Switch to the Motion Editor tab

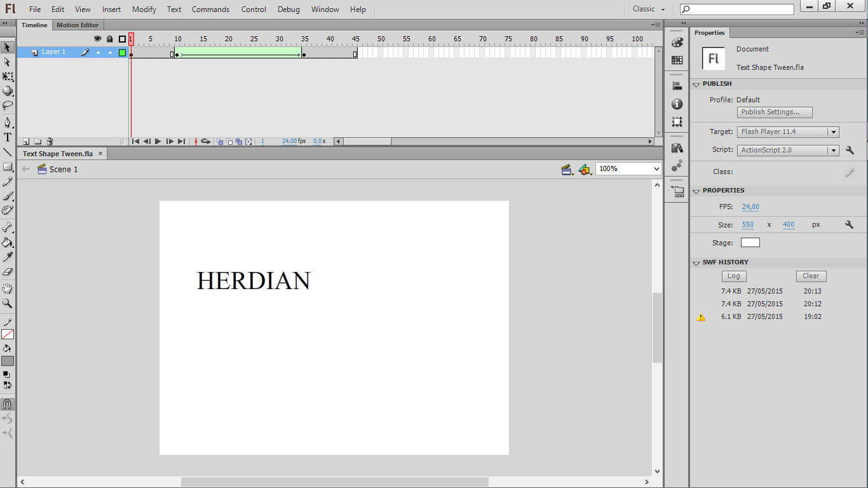click(x=78, y=25)
